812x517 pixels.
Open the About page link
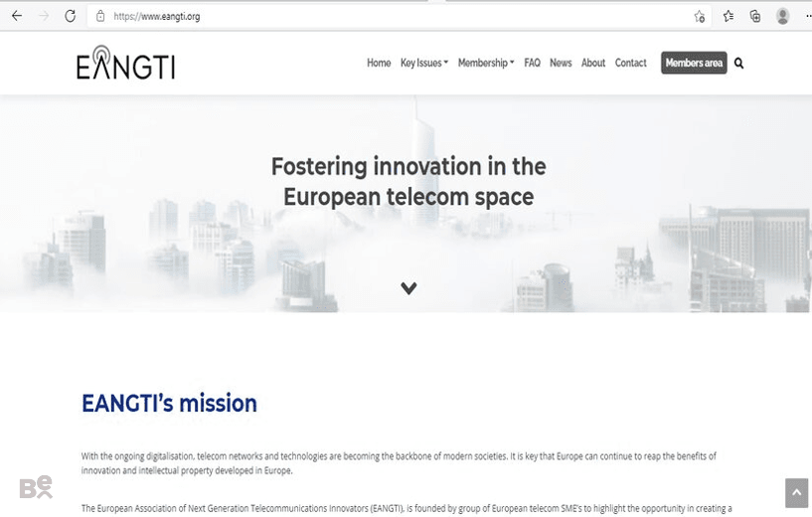pos(593,63)
